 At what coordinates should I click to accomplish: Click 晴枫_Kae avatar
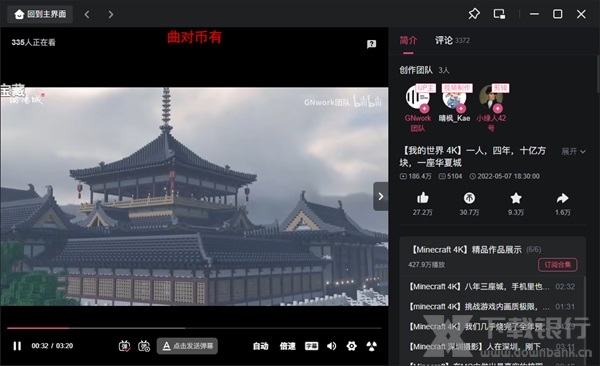tap(454, 97)
